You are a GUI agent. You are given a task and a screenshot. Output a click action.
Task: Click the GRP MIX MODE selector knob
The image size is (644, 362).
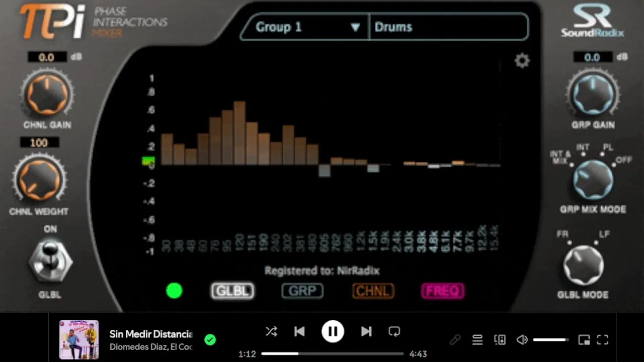tap(593, 180)
